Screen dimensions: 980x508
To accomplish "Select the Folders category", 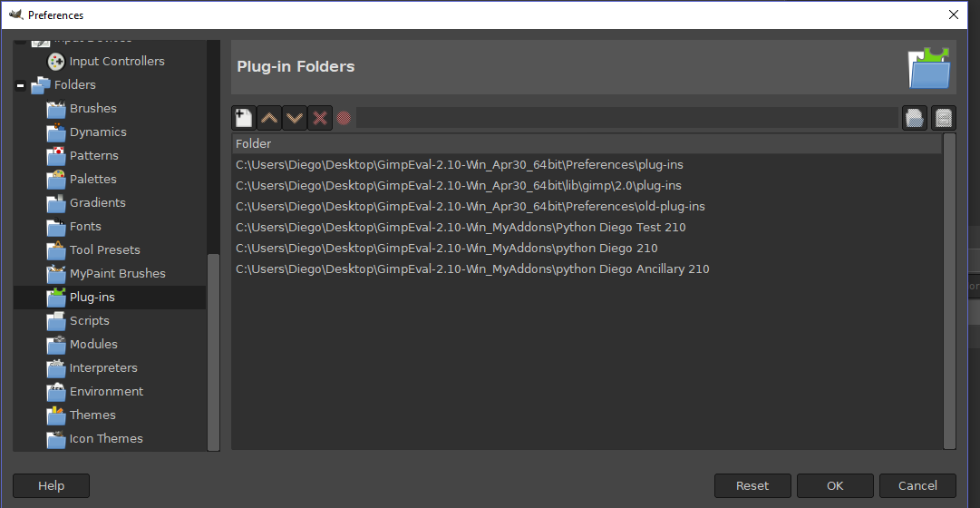I will click(x=74, y=84).
